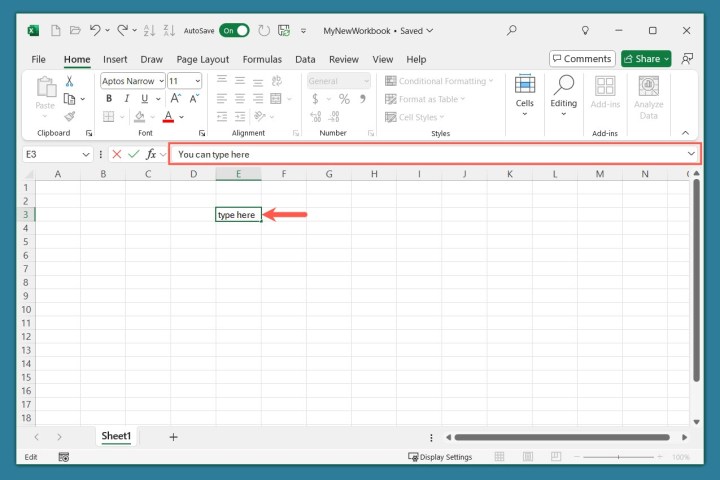This screenshot has width=720, height=480.
Task: Toggle the AutoSave switch off
Action: click(234, 31)
